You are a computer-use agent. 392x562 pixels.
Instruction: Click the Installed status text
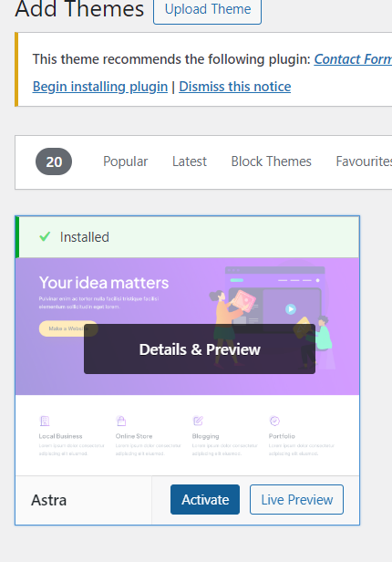[x=85, y=237]
